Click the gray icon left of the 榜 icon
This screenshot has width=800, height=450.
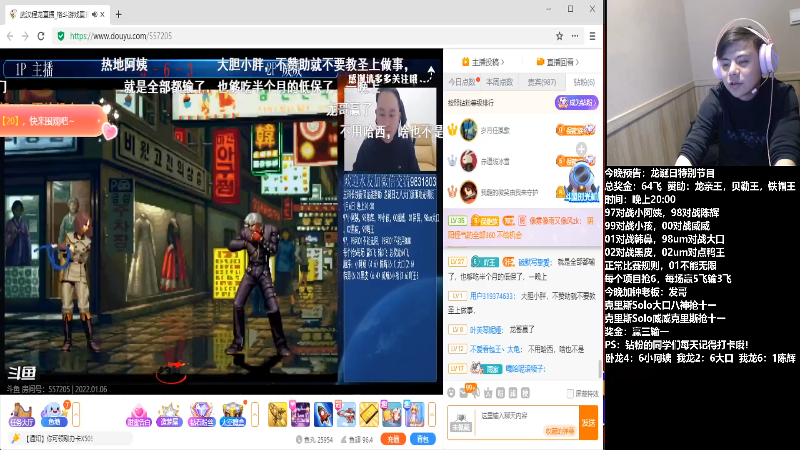tap(513, 392)
